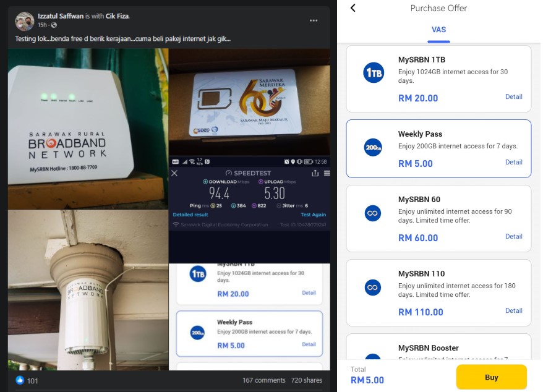This screenshot has width=543, height=392.
Task: Tap the Speedtest share icon
Action: pyautogui.click(x=315, y=173)
